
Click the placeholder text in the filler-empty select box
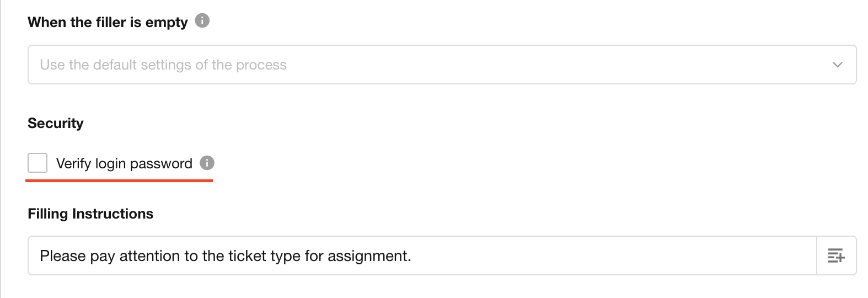[163, 65]
